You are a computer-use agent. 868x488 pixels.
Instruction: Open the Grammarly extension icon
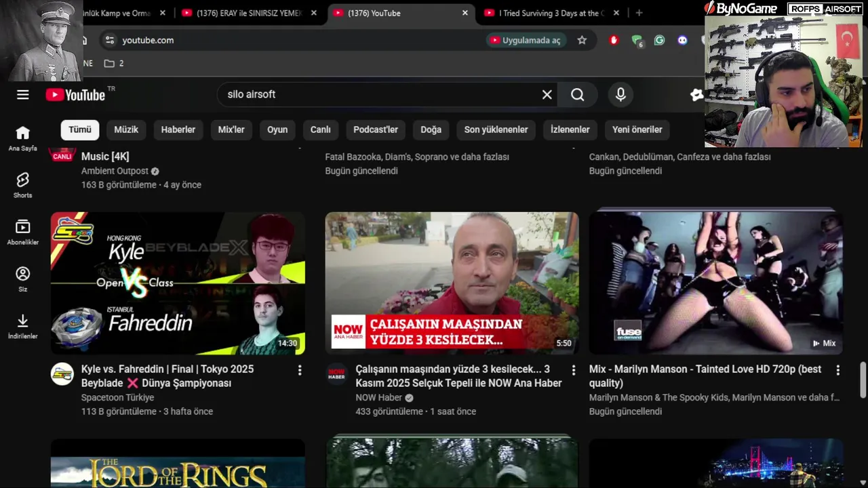[659, 40]
